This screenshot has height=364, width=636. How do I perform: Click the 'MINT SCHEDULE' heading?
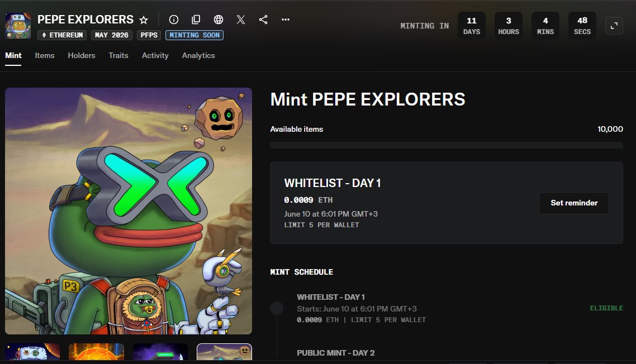pyautogui.click(x=302, y=272)
